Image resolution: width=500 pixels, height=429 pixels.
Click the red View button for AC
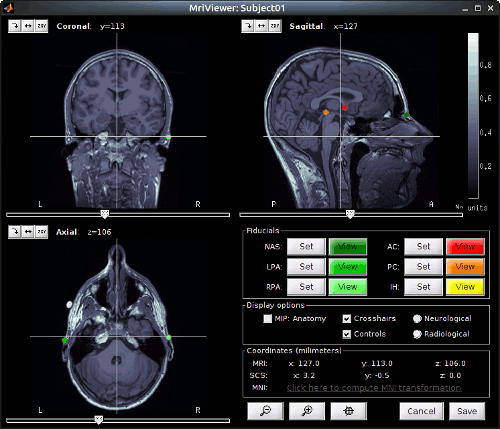click(x=465, y=247)
